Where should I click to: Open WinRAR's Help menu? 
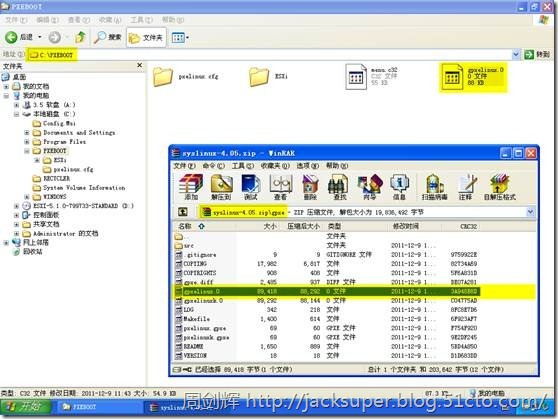click(x=337, y=166)
